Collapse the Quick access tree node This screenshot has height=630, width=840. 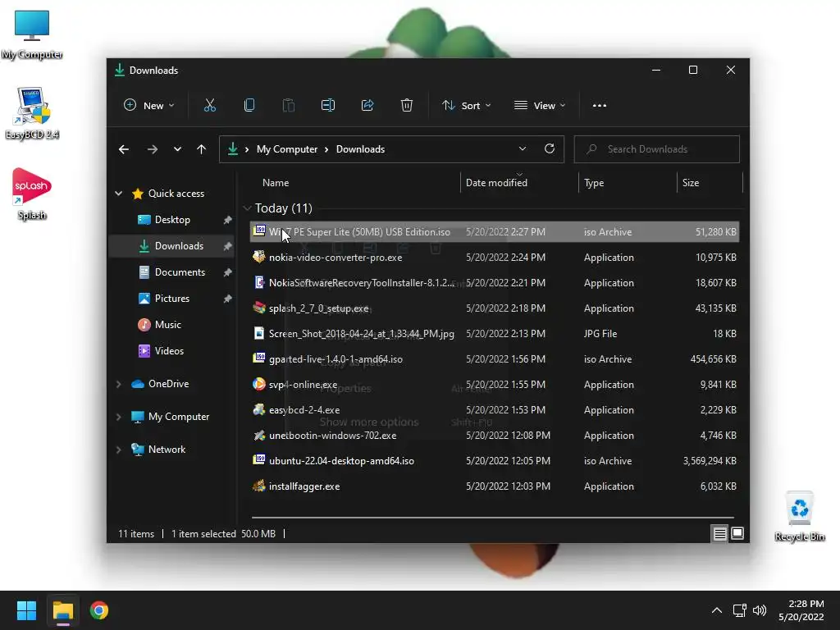click(118, 194)
